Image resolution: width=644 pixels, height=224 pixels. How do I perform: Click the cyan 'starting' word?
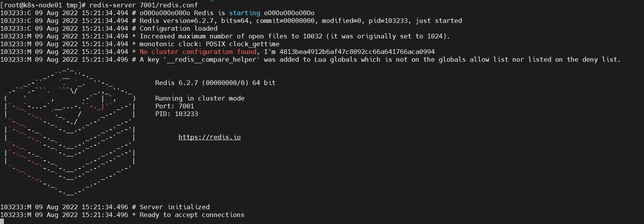(245, 13)
